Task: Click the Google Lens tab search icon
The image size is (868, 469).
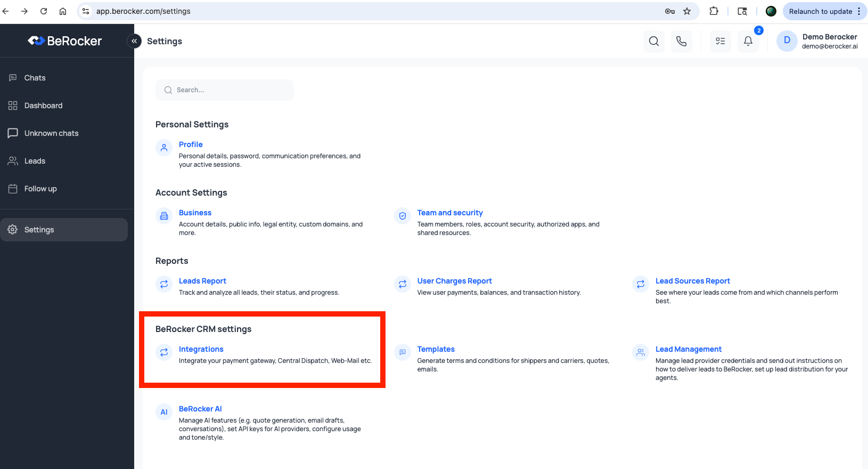Action: tap(742, 11)
